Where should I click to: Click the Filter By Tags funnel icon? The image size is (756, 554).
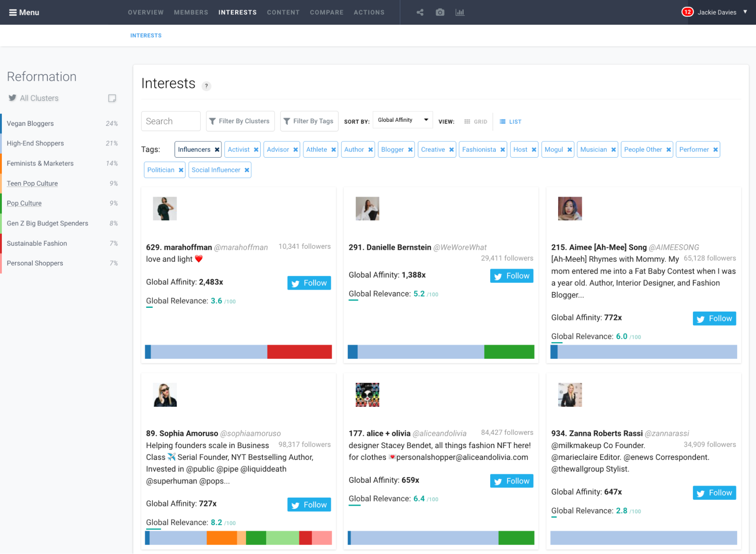point(286,121)
